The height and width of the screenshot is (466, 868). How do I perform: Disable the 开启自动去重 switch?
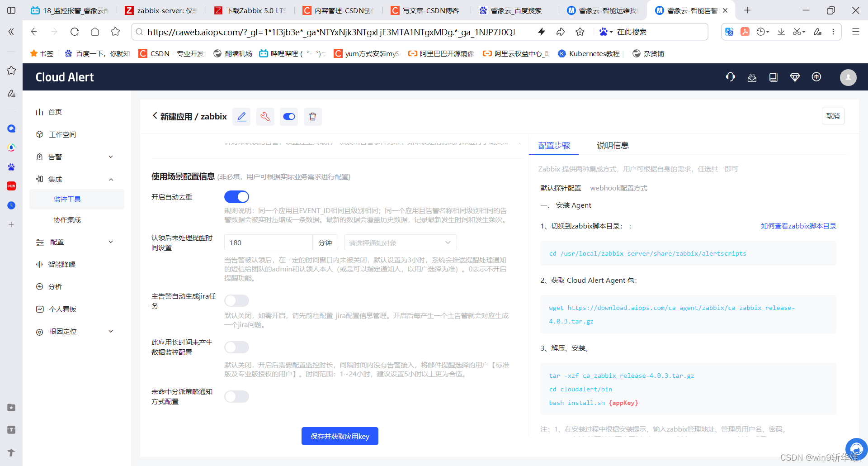[236, 197]
